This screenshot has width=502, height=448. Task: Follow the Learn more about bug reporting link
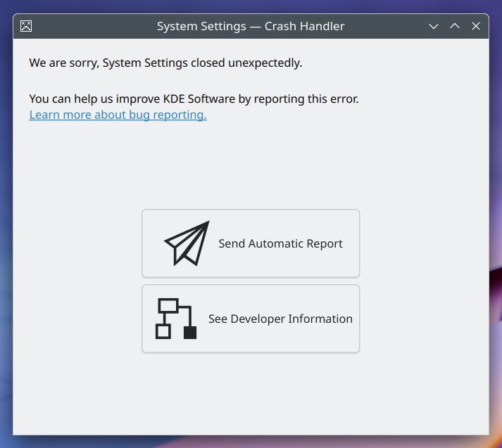pyautogui.click(x=118, y=115)
